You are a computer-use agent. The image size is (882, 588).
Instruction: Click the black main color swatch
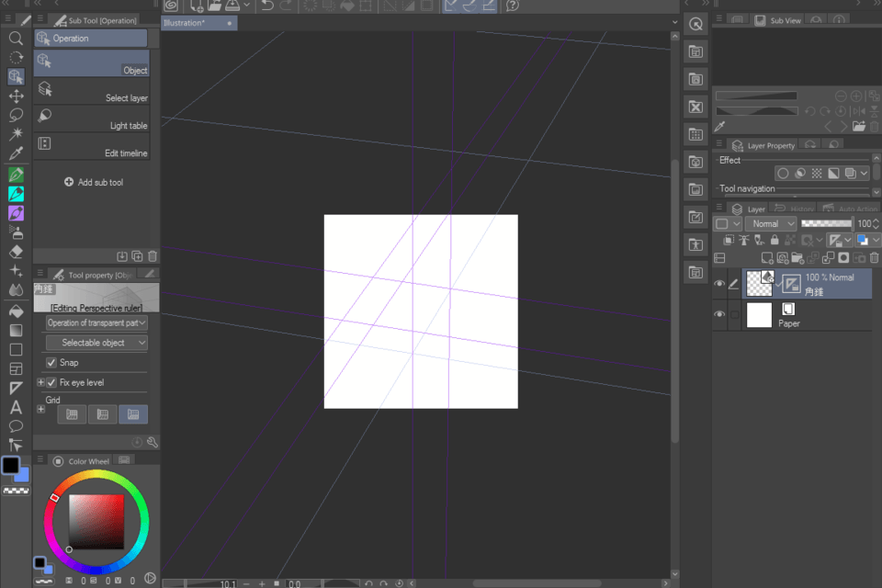[x=11, y=465]
